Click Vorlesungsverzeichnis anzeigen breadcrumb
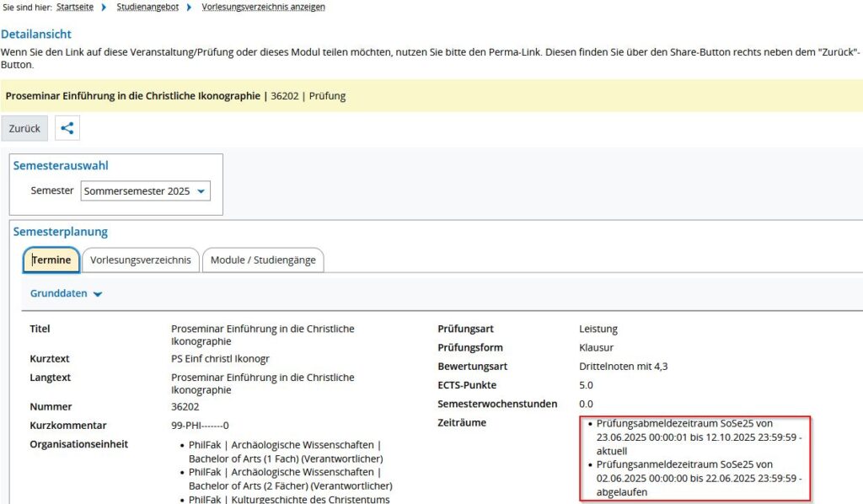 click(x=263, y=7)
